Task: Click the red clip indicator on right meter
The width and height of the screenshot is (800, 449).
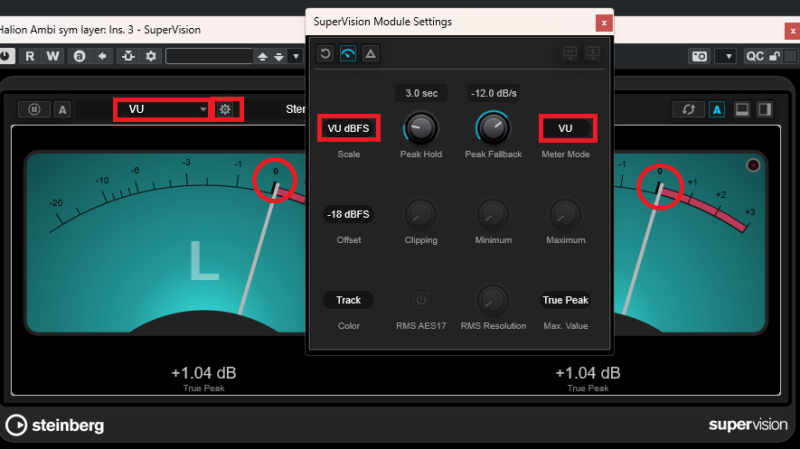Action: [x=753, y=165]
